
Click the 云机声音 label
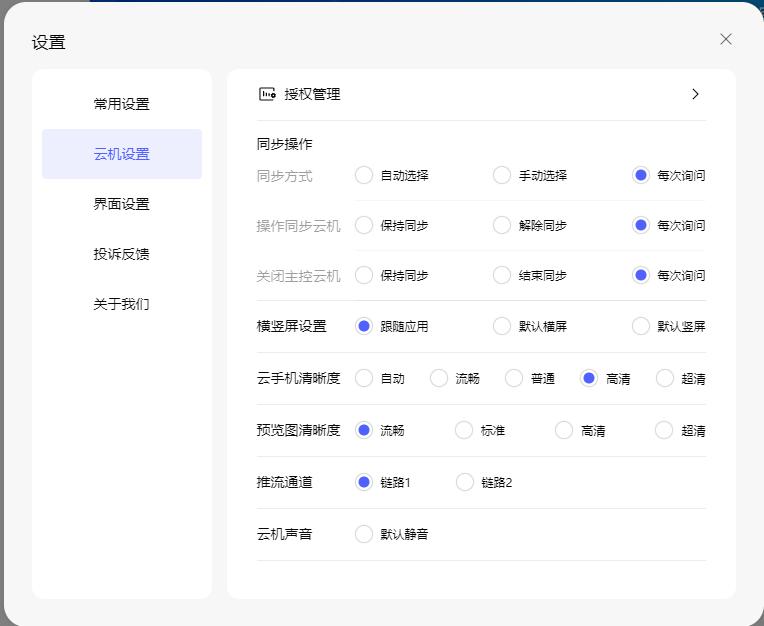click(x=285, y=534)
